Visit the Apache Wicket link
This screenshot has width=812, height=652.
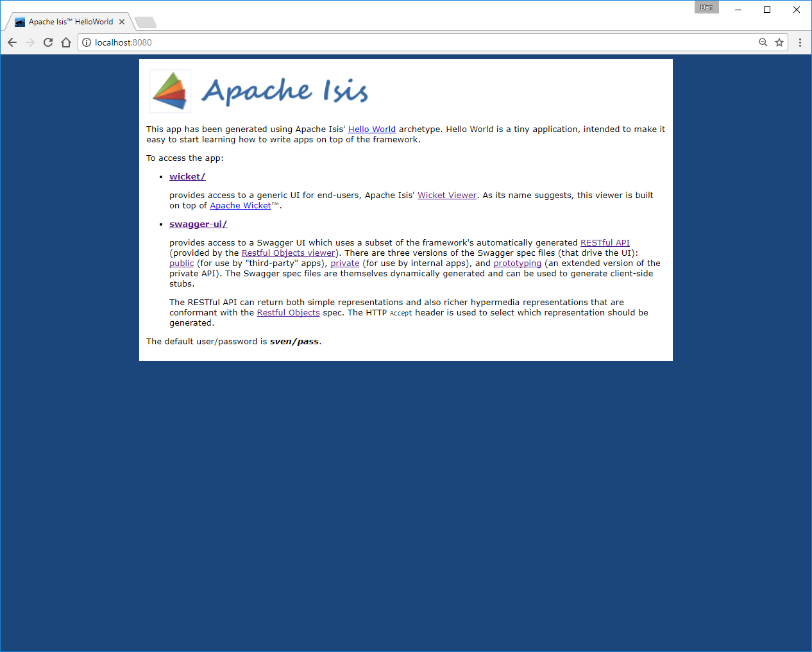(x=241, y=206)
